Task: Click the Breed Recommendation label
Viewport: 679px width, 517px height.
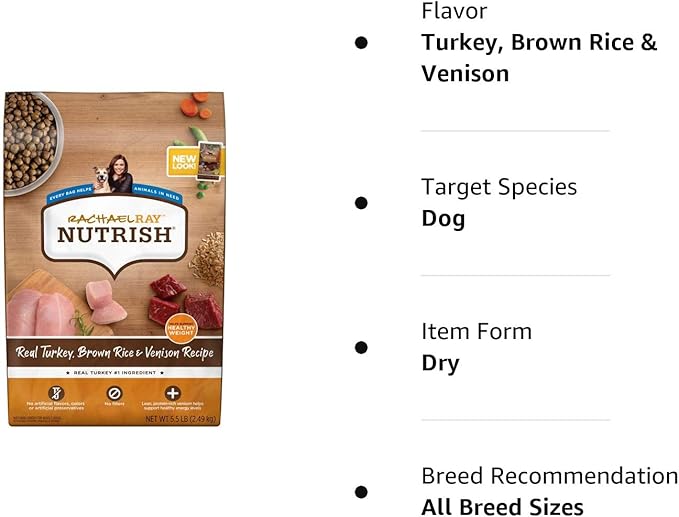Action: pos(549,476)
